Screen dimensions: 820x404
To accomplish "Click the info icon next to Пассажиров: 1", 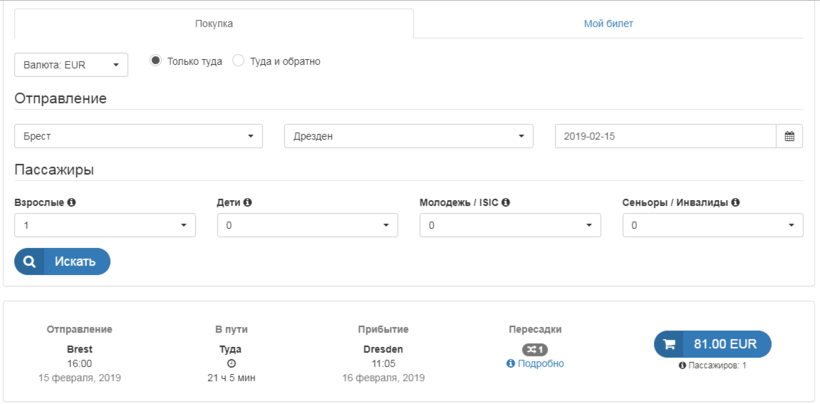I will coord(683,366).
